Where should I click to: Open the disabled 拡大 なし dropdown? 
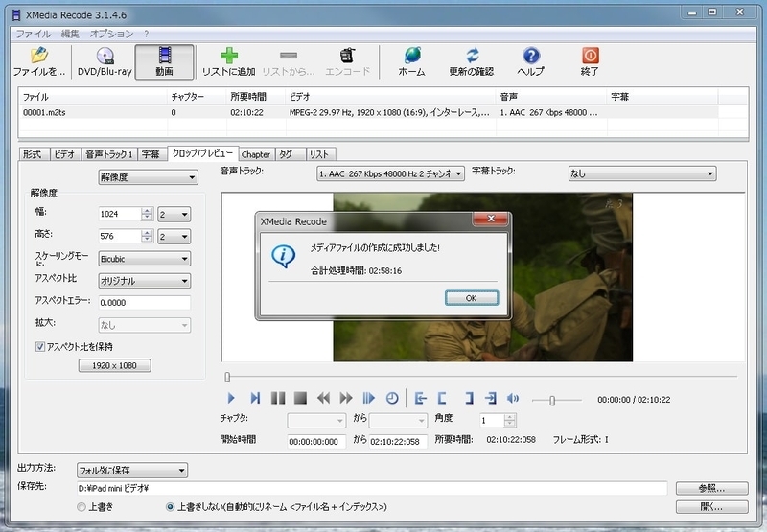pos(145,325)
